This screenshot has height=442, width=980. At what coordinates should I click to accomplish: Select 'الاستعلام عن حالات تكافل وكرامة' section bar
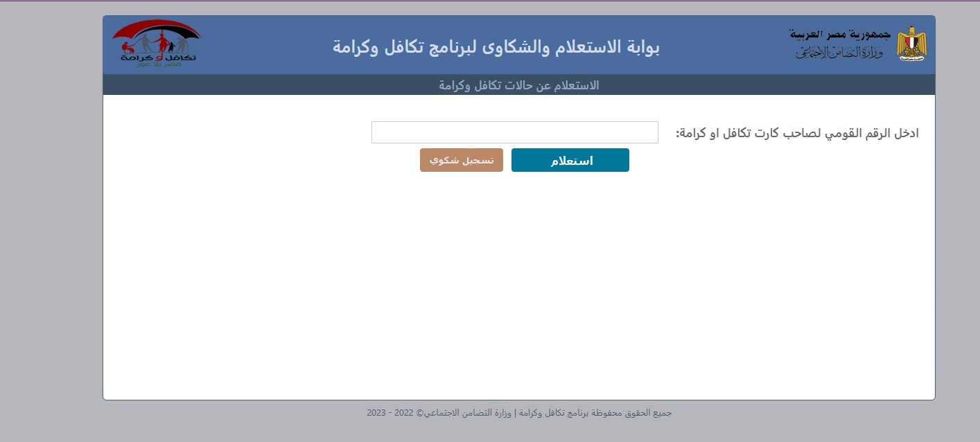pyautogui.click(x=518, y=85)
